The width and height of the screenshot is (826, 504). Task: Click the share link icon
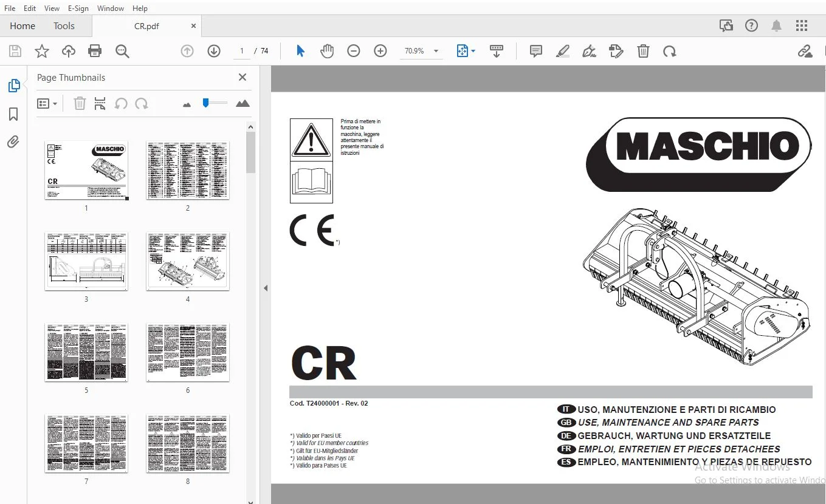coord(805,52)
